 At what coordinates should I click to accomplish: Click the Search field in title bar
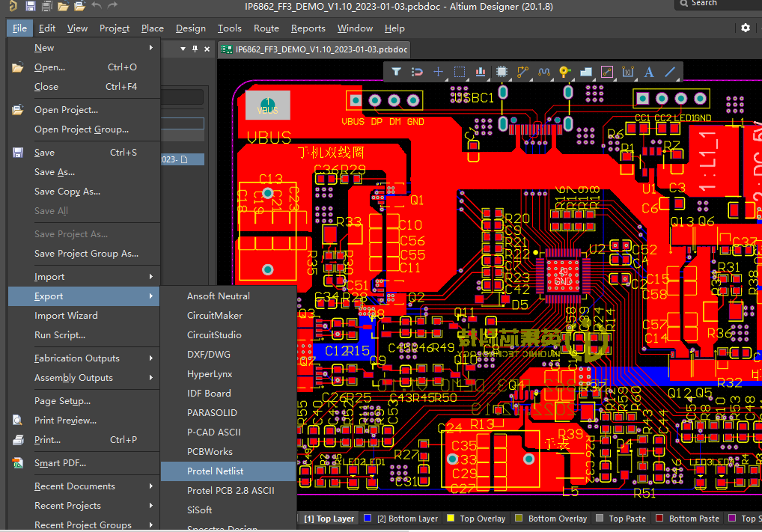(719, 4)
